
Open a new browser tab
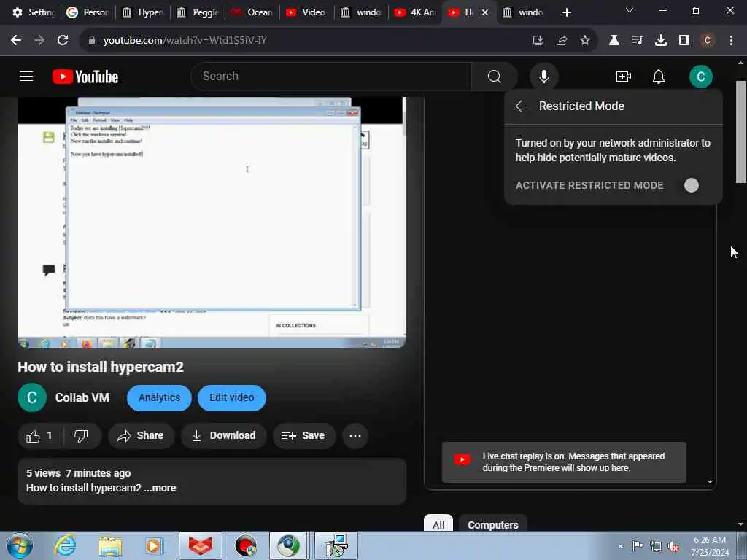(566, 12)
